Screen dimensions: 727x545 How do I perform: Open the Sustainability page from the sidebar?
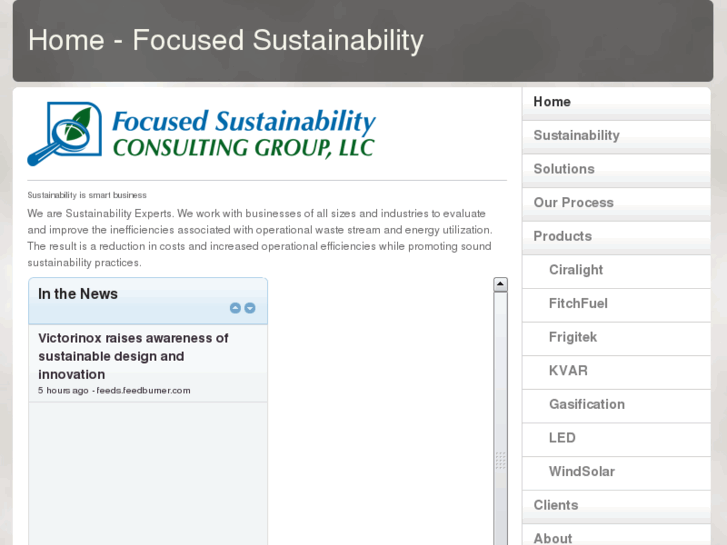576,136
